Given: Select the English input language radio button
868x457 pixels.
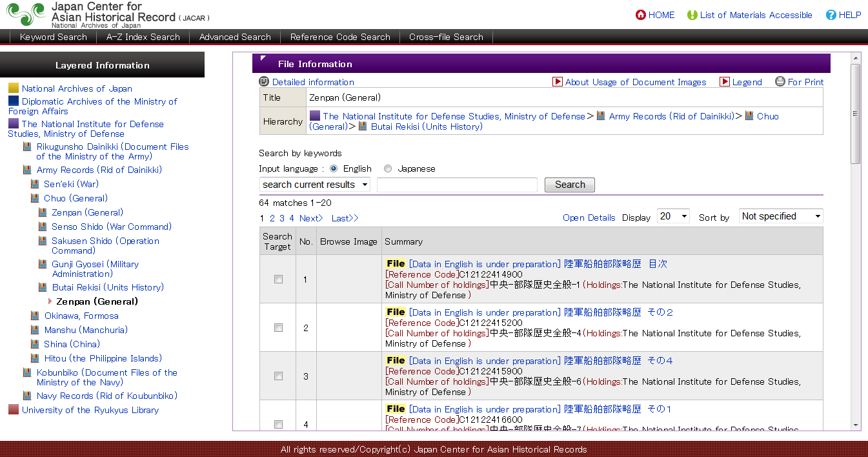Looking at the screenshot, I should coord(334,168).
